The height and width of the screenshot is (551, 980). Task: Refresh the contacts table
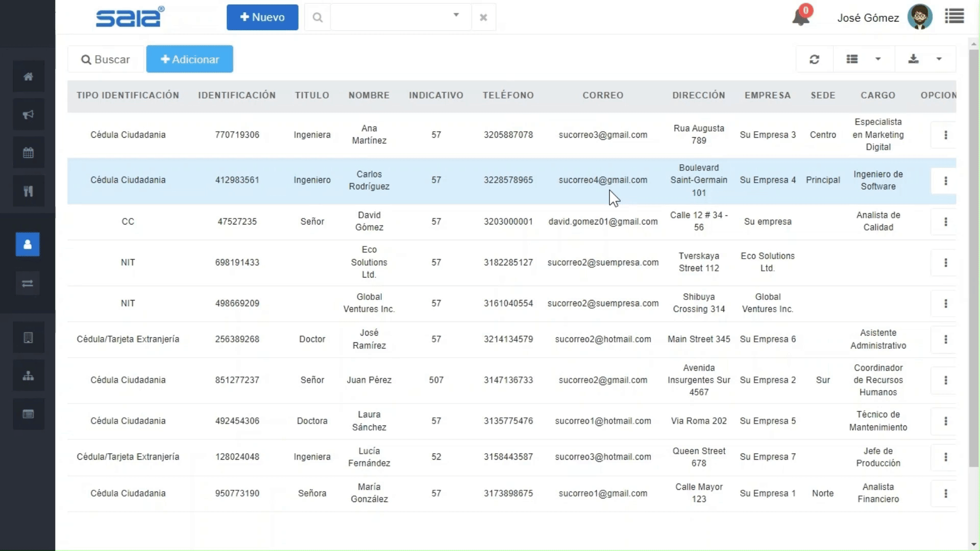point(814,59)
